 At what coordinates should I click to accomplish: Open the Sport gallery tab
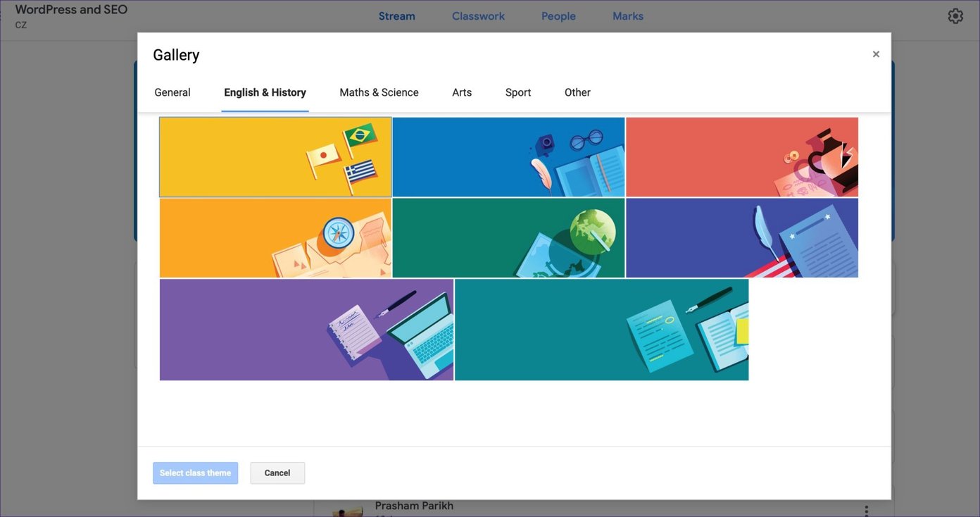[x=518, y=92]
